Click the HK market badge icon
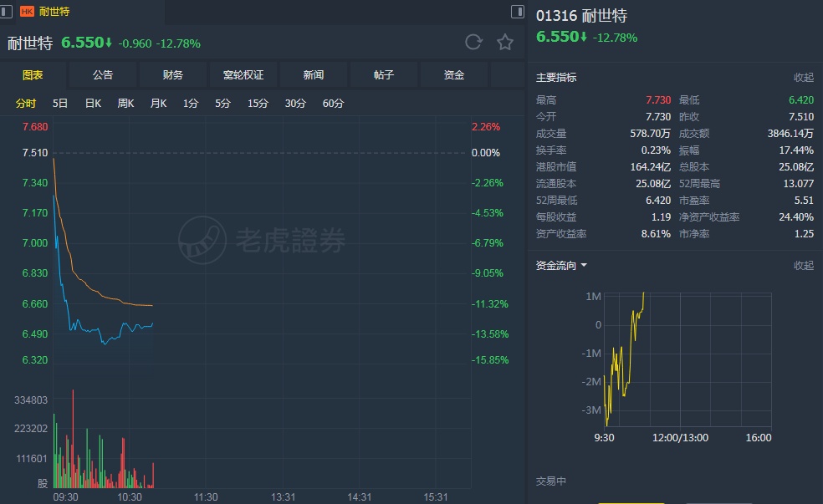The height and width of the screenshot is (504, 823). [27, 12]
